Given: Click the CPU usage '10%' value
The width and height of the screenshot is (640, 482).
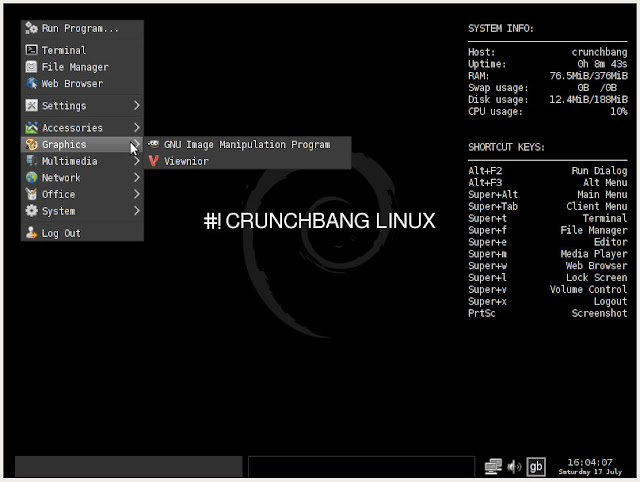Looking at the screenshot, I should (619, 111).
